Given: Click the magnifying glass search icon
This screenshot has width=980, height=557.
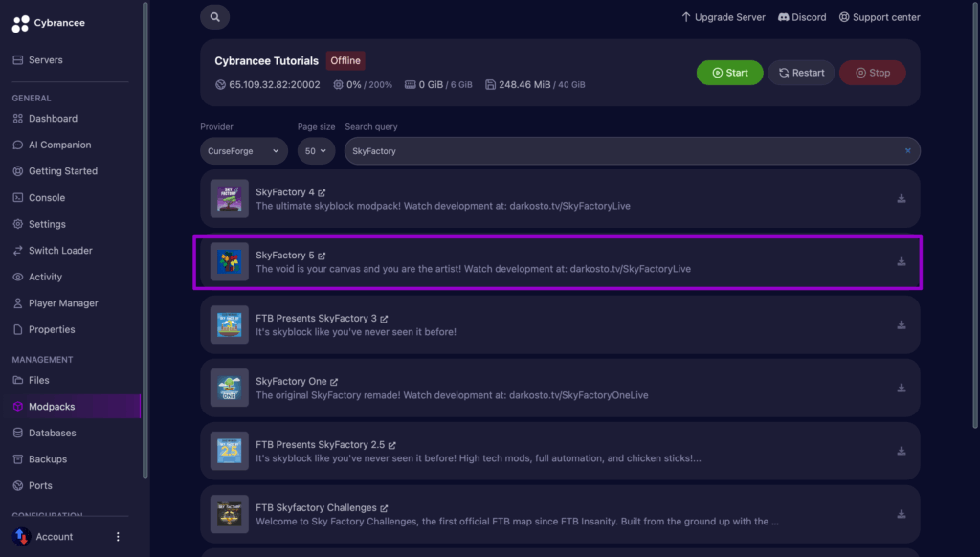Looking at the screenshot, I should click(x=215, y=17).
